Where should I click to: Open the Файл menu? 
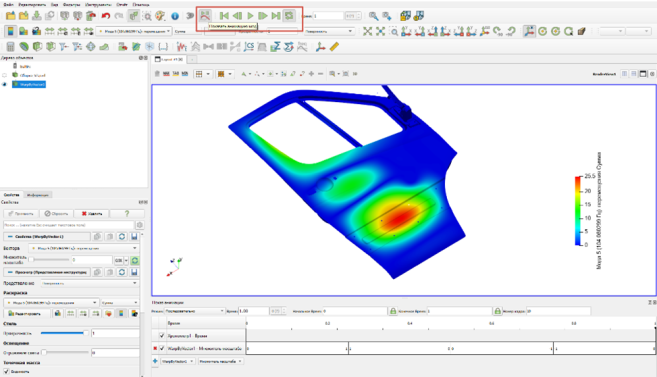tap(8, 4)
